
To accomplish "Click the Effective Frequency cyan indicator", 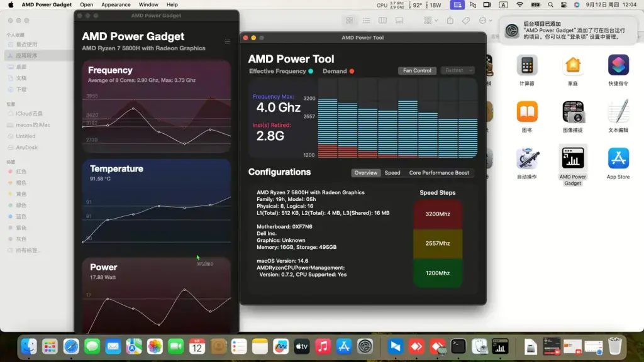I will [x=311, y=72].
